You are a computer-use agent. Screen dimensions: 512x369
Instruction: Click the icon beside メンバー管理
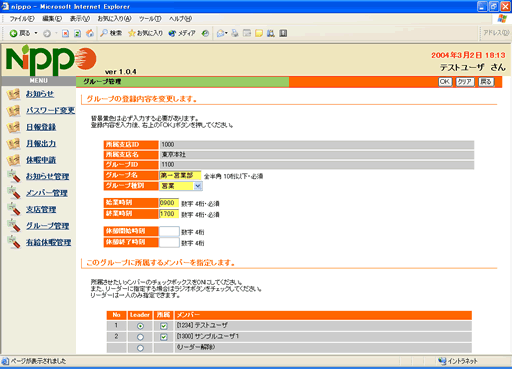[x=14, y=193]
